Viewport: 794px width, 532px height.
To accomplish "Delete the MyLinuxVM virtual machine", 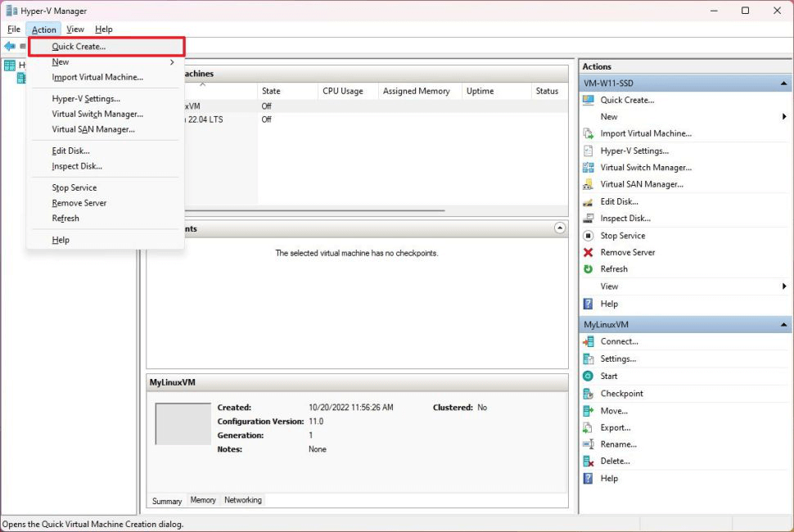I will coord(614,461).
